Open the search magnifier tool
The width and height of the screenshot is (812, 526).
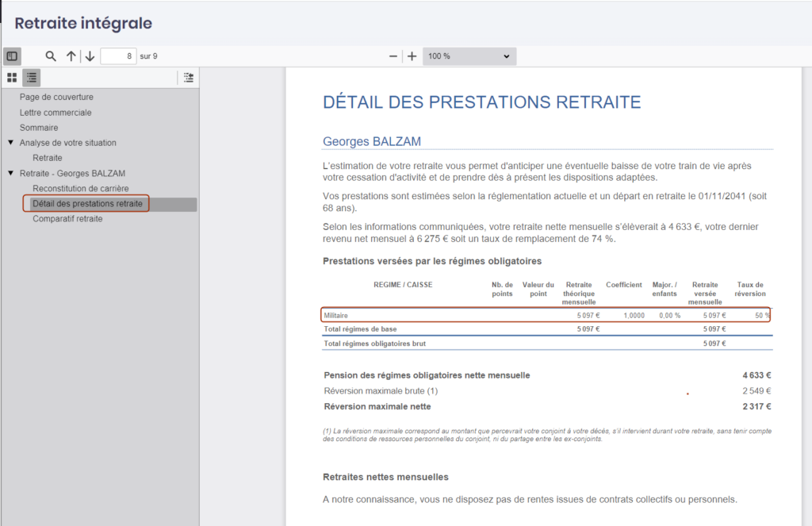tap(51, 56)
